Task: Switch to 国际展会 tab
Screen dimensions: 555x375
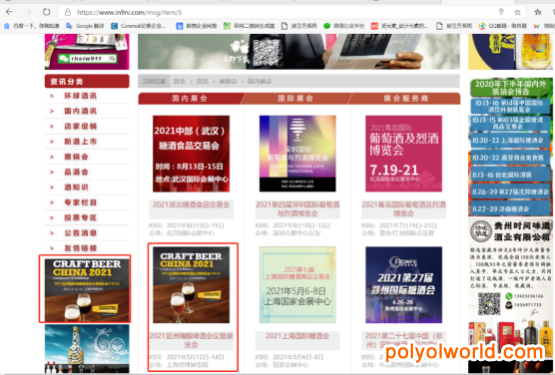Action: 296,98
